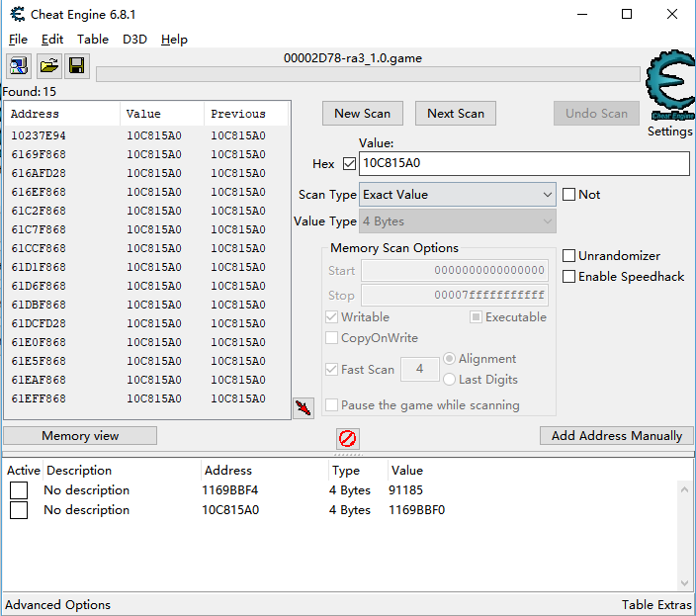Toggle the CopyOnWrite checkbox

331,338
